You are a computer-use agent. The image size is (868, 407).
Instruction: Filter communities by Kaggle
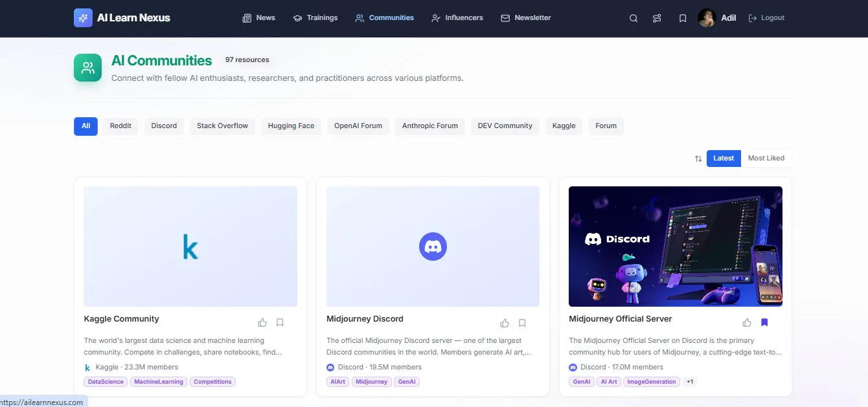[x=564, y=126]
